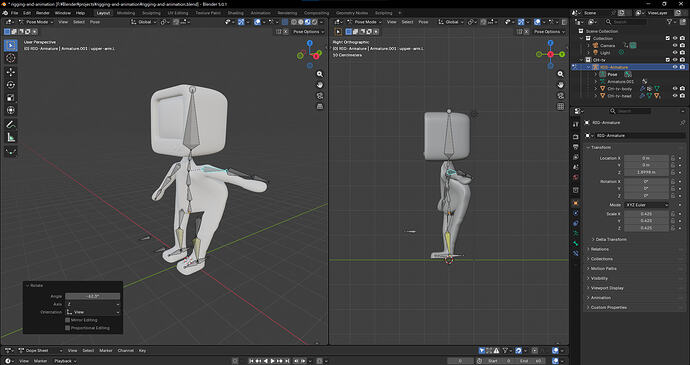Toggle lock for Location X
690x365 pixels.
[x=673, y=158]
